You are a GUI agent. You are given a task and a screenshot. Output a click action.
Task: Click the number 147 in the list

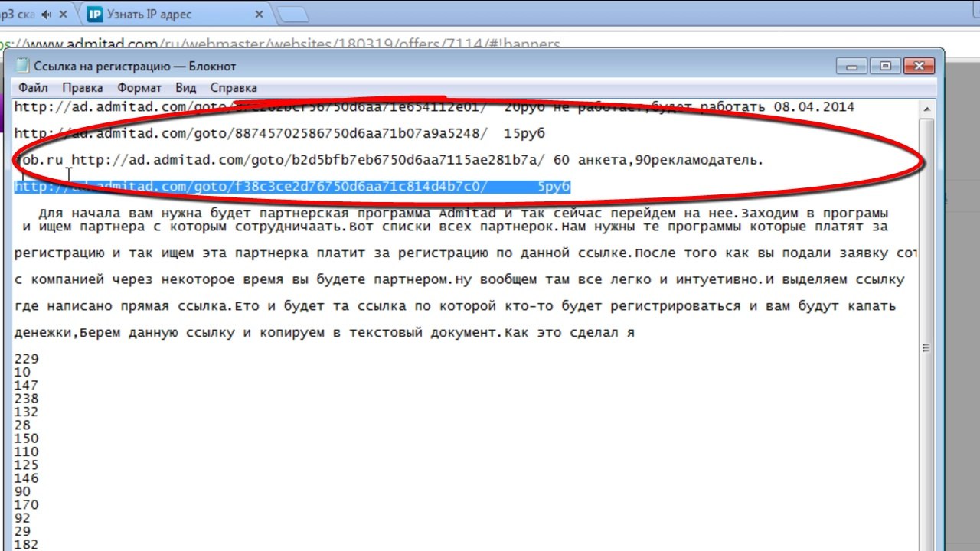(26, 386)
